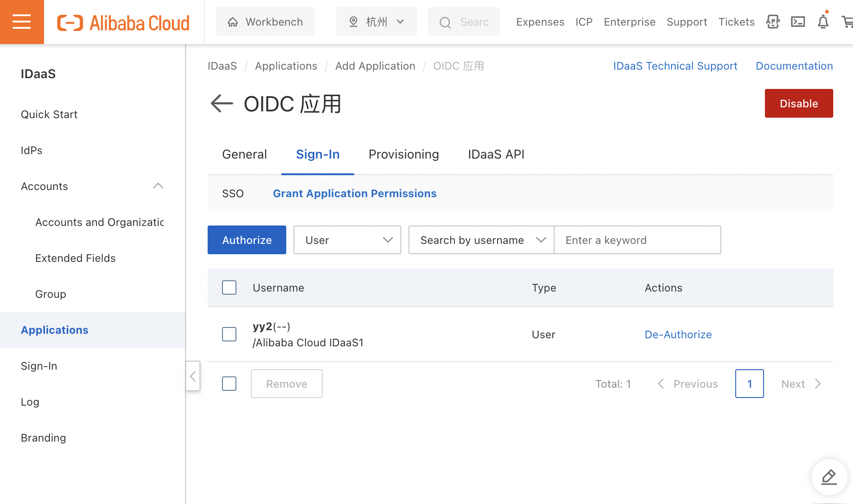The height and width of the screenshot is (504, 853).
Task: Open the IDaaS API tab
Action: tap(496, 154)
